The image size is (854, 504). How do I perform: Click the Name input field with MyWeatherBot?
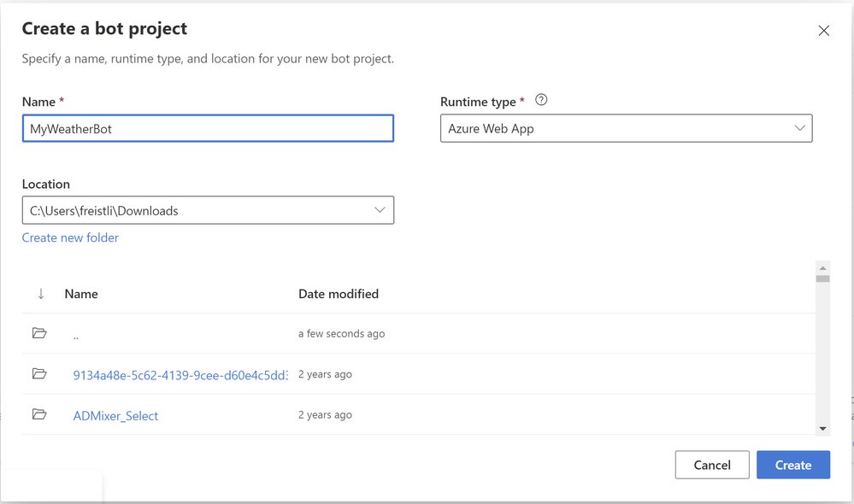[x=208, y=128]
